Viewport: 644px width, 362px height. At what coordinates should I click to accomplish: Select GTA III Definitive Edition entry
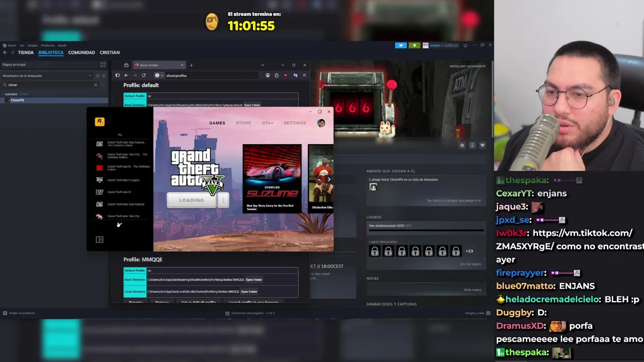[x=123, y=168]
